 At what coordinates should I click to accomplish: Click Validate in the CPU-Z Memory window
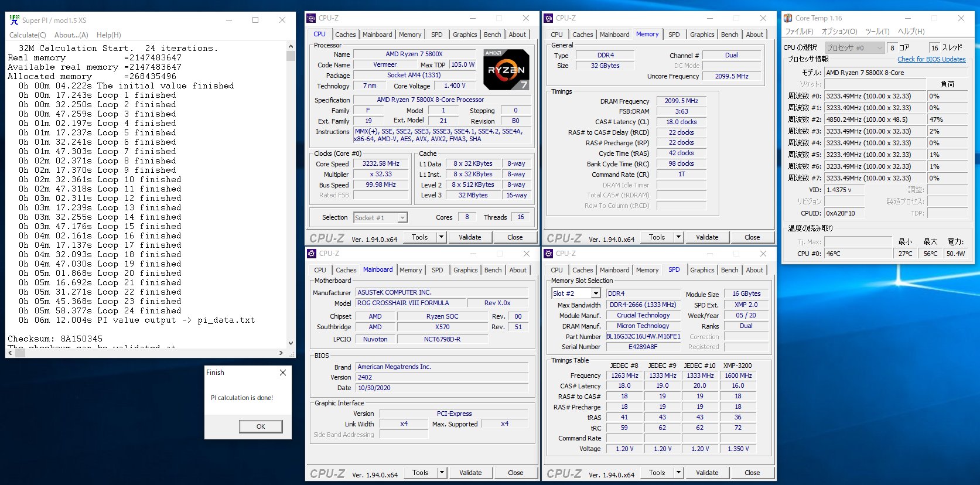(707, 237)
